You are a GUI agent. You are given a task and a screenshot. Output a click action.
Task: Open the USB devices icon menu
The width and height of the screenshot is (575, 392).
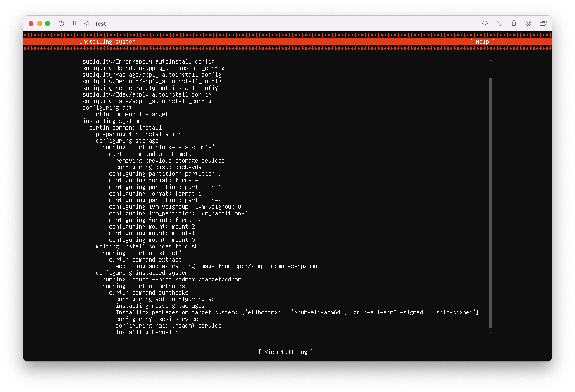[514, 24]
